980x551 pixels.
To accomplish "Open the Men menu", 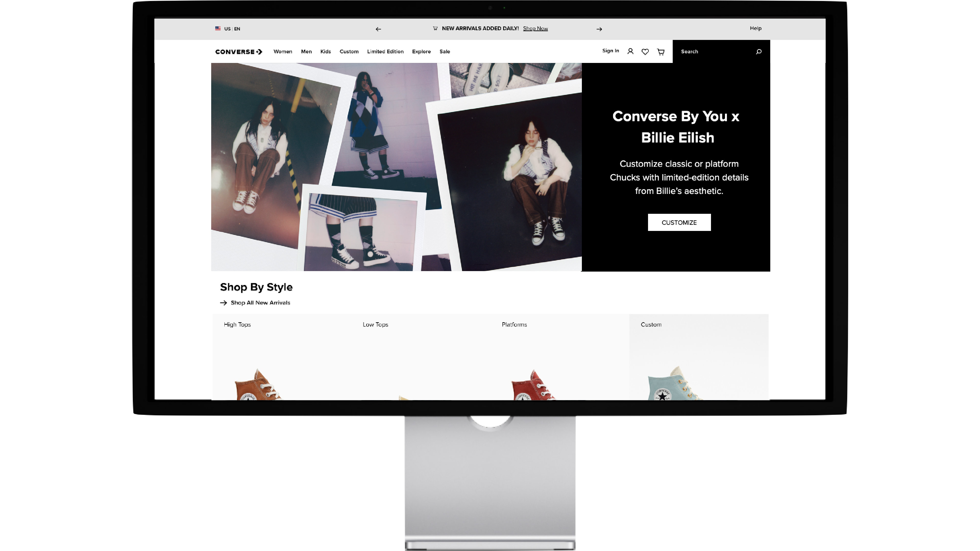I will (306, 52).
